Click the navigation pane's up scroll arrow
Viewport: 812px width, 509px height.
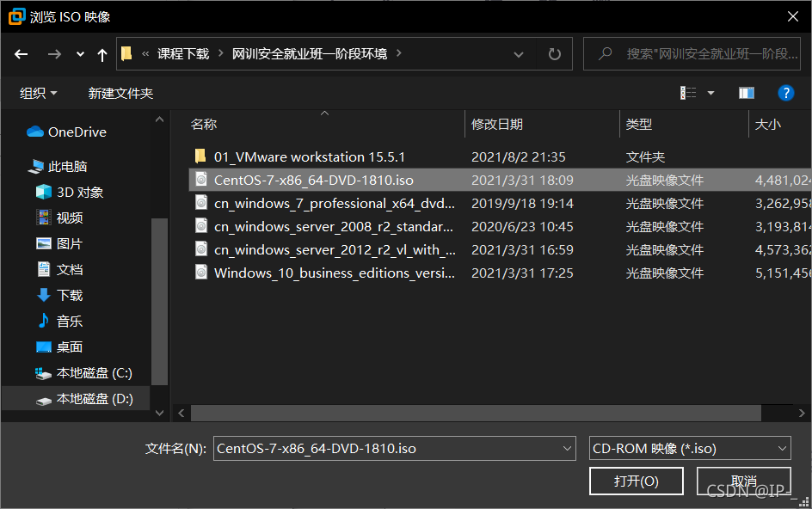pyautogui.click(x=159, y=120)
